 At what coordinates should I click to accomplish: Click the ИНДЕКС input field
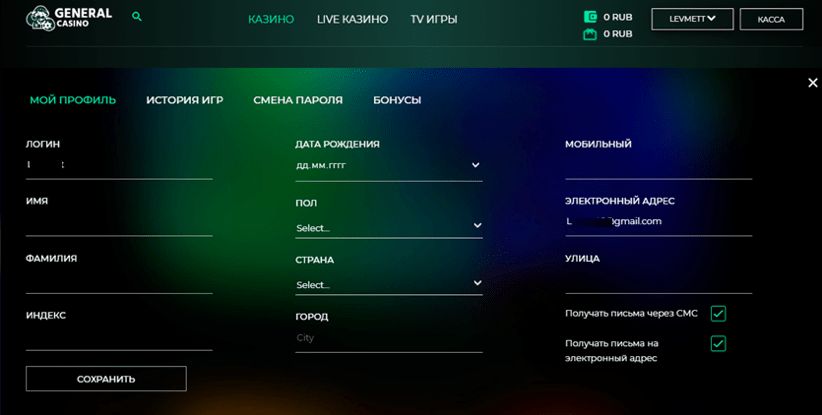[119, 338]
